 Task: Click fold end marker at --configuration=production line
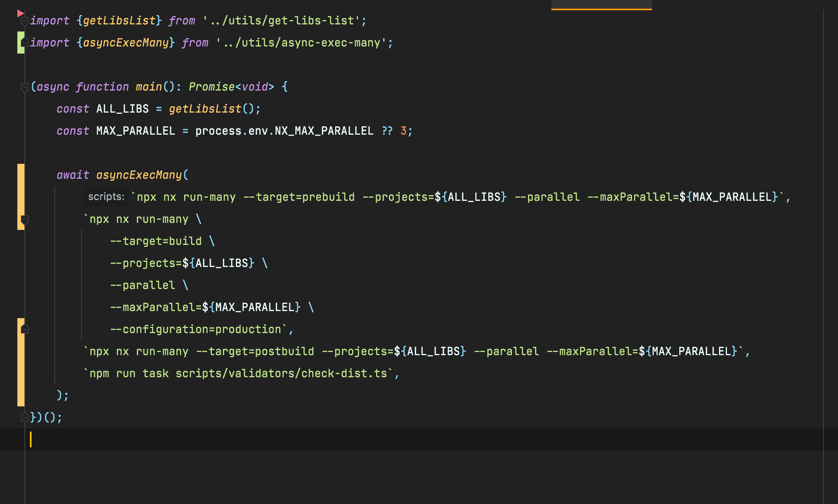click(x=24, y=329)
